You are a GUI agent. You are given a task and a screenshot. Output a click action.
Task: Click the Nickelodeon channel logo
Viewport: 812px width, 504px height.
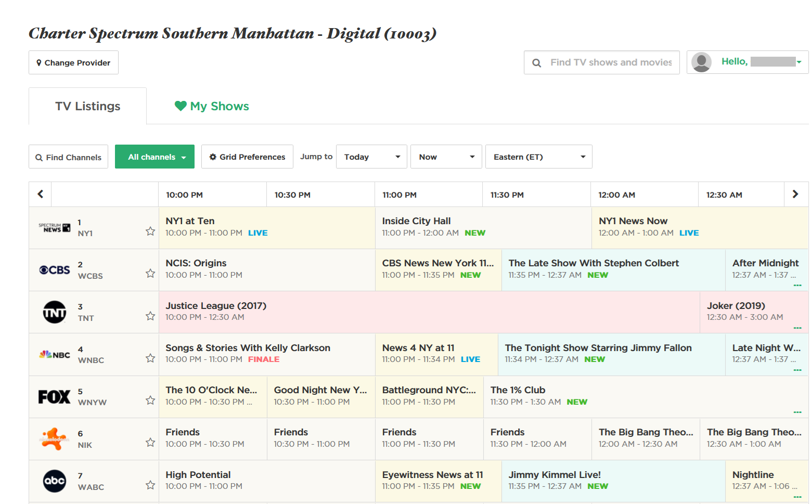coord(55,439)
